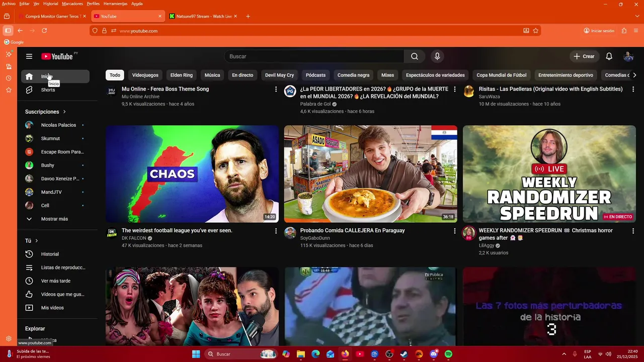Start voice search with the microphone
The width and height of the screenshot is (644, 362).
point(437,56)
